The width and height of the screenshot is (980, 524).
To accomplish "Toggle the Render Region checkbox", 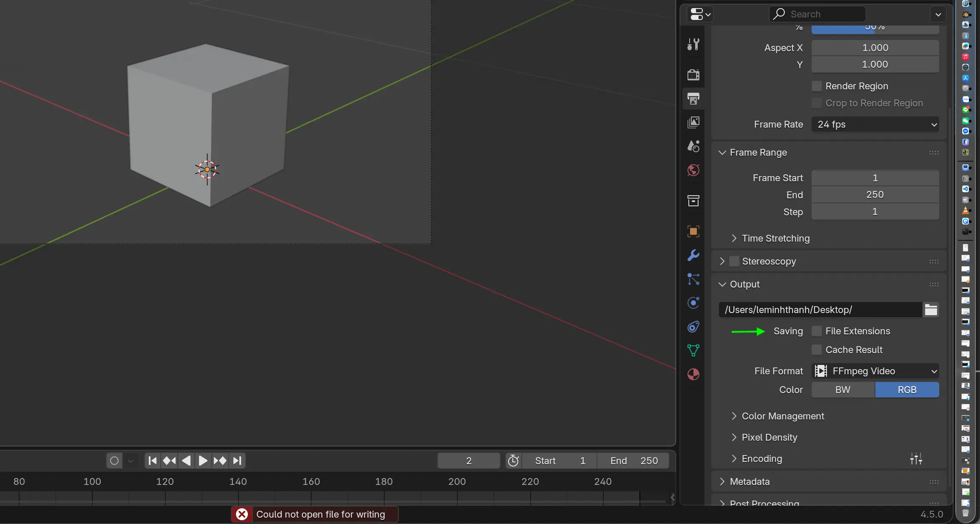I will [817, 86].
